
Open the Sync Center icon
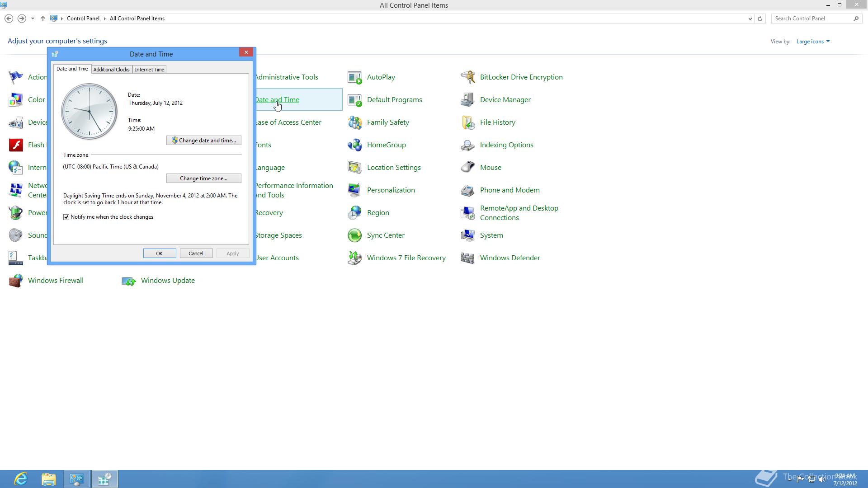point(355,235)
